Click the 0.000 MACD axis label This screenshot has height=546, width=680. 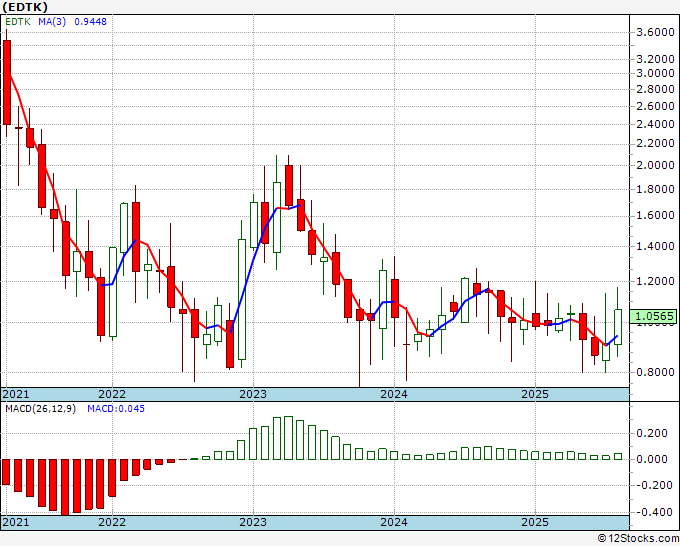click(652, 459)
